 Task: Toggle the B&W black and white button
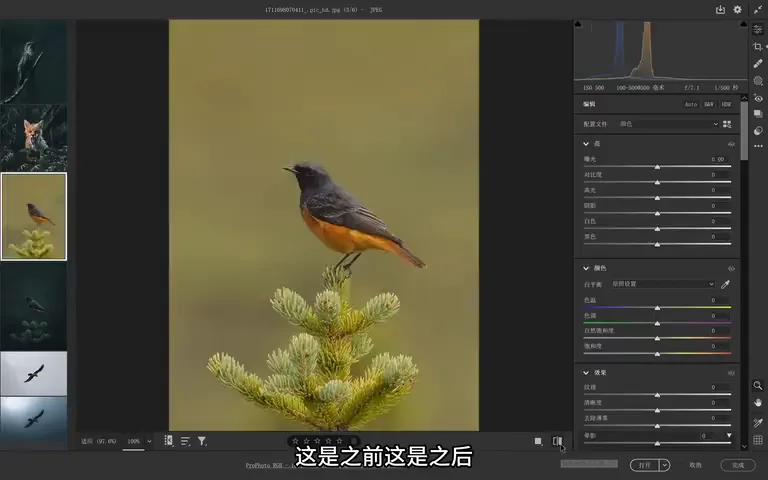[709, 104]
